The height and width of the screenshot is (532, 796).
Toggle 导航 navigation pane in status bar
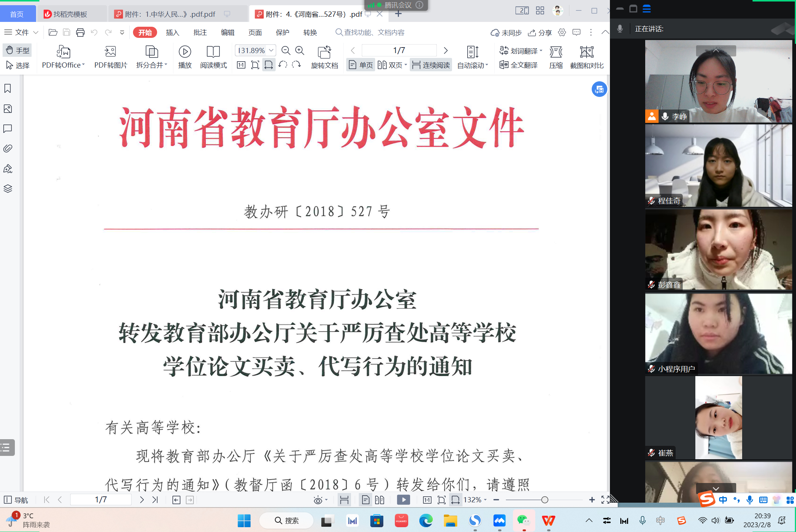pyautogui.click(x=16, y=500)
